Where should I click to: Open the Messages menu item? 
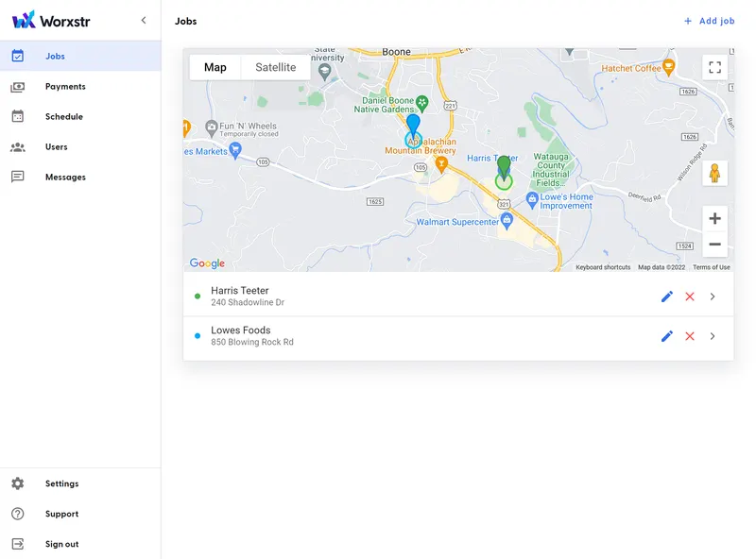pyautogui.click(x=80, y=177)
